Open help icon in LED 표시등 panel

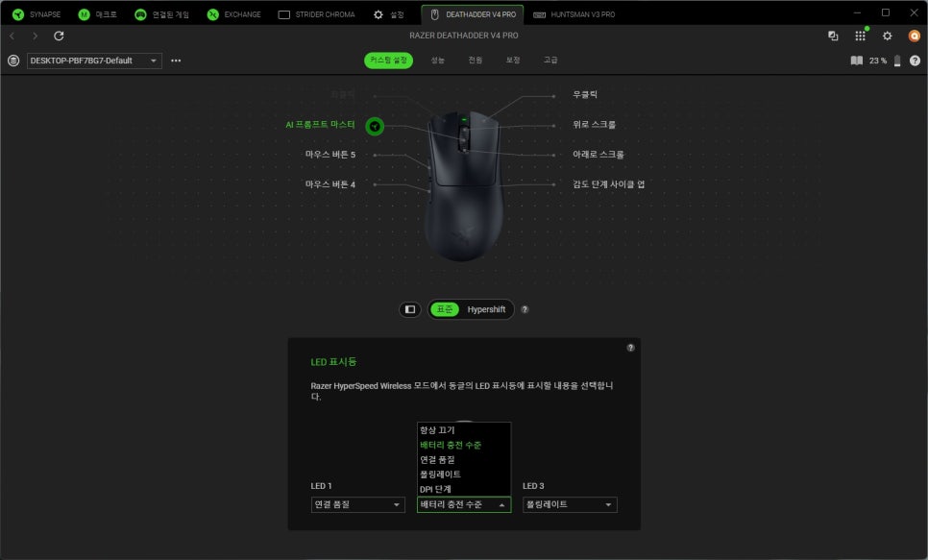pyautogui.click(x=631, y=348)
